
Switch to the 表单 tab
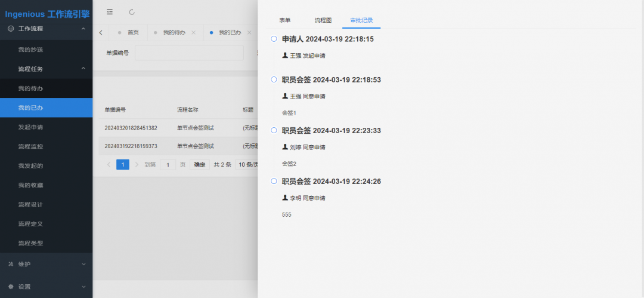coord(285,20)
